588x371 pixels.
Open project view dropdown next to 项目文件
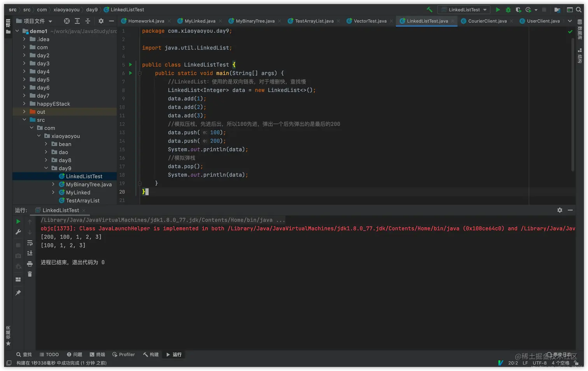(x=50, y=21)
